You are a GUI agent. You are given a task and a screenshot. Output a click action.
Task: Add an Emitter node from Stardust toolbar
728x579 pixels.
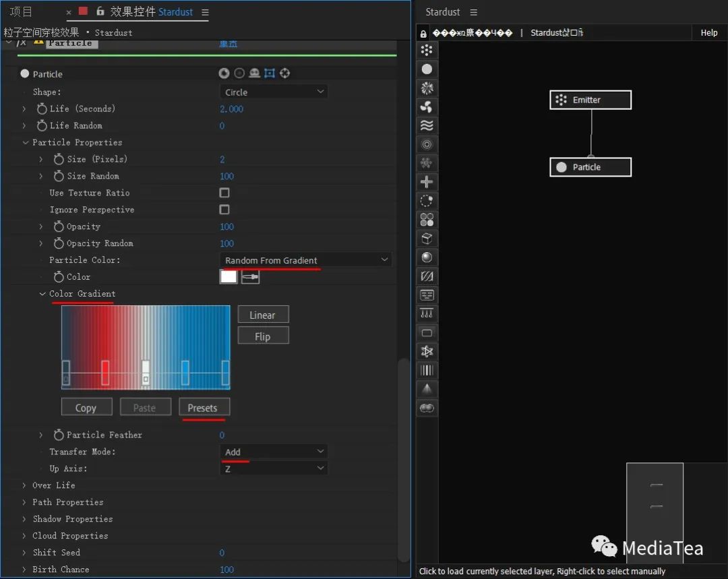pos(427,50)
